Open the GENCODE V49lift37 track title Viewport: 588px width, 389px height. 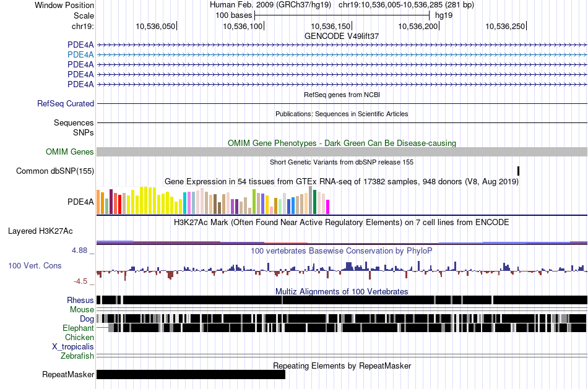342,36
